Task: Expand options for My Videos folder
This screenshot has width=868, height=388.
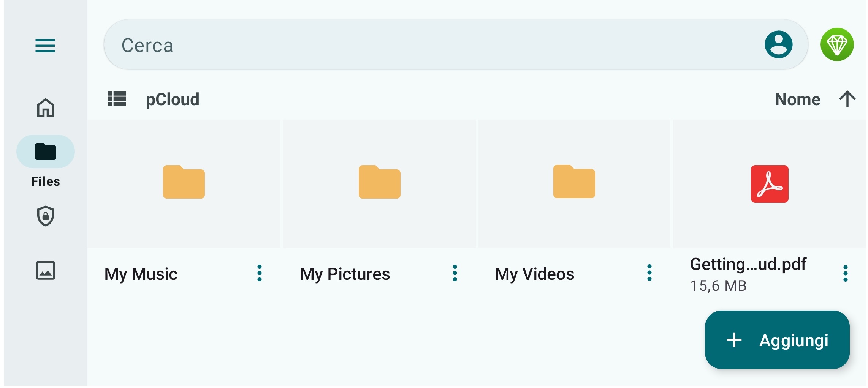Action: tap(649, 273)
